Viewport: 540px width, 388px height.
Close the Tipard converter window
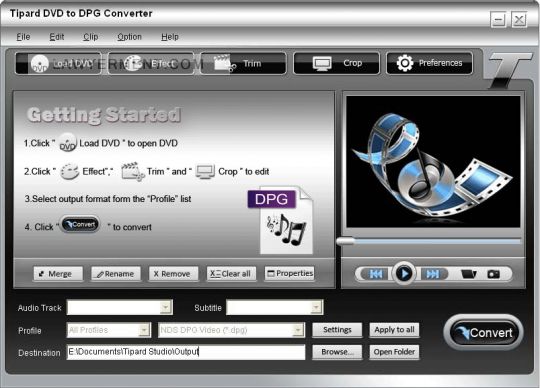tap(519, 20)
